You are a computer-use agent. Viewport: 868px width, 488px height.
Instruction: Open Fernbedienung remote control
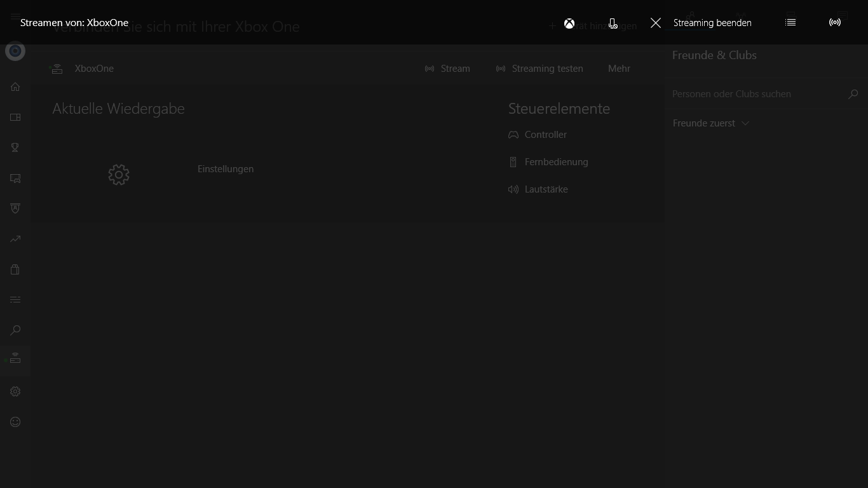548,162
